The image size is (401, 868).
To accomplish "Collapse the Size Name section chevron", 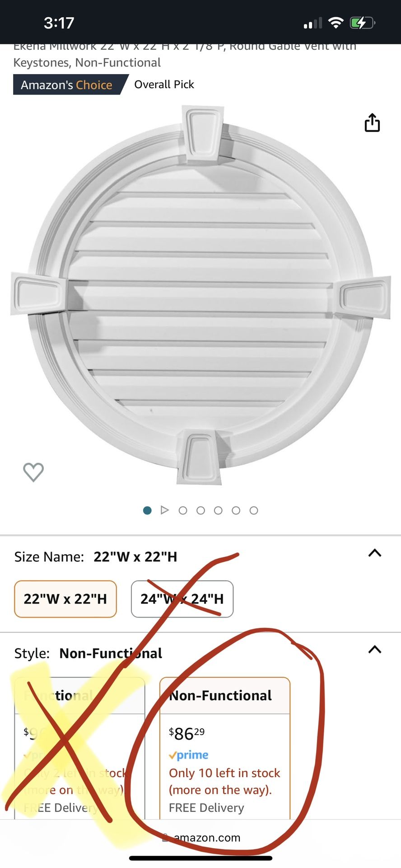I will tap(375, 553).
